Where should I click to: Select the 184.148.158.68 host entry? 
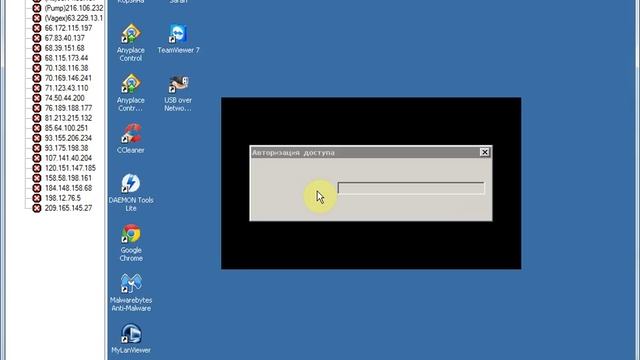click(68, 188)
